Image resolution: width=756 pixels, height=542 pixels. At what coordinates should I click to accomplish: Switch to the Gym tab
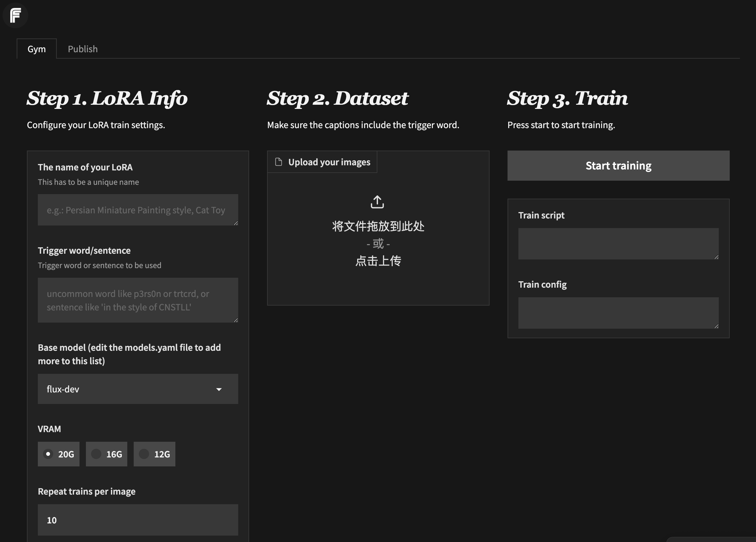pos(37,49)
